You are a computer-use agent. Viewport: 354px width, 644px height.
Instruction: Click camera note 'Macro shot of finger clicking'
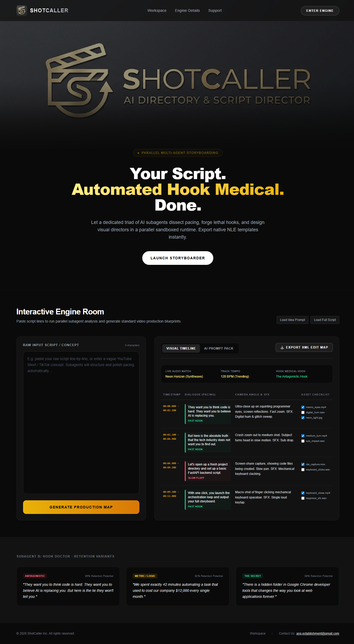point(263,497)
